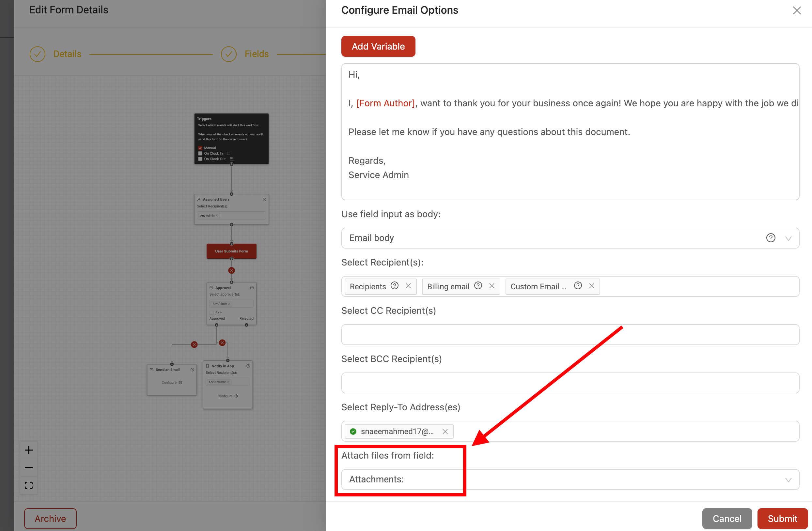The height and width of the screenshot is (531, 812).
Task: Remove the snaeemahmed17 reply-to address
Action: click(445, 432)
